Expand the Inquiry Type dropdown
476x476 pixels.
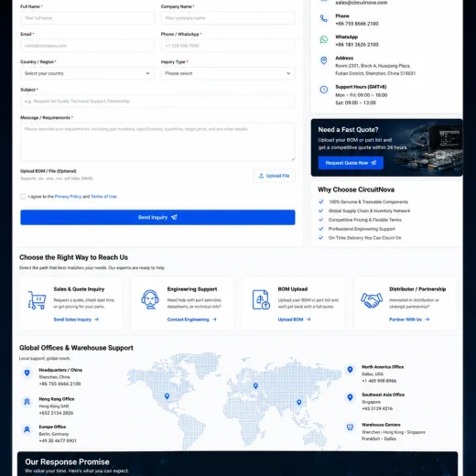[228, 73]
